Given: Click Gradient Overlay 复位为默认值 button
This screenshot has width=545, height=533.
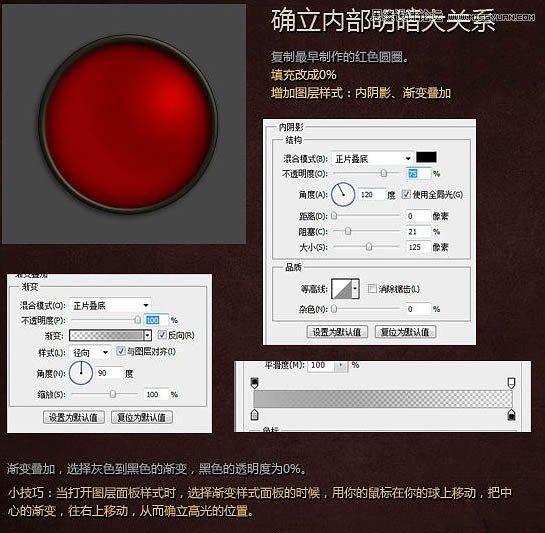Looking at the screenshot, I should (x=141, y=417).
